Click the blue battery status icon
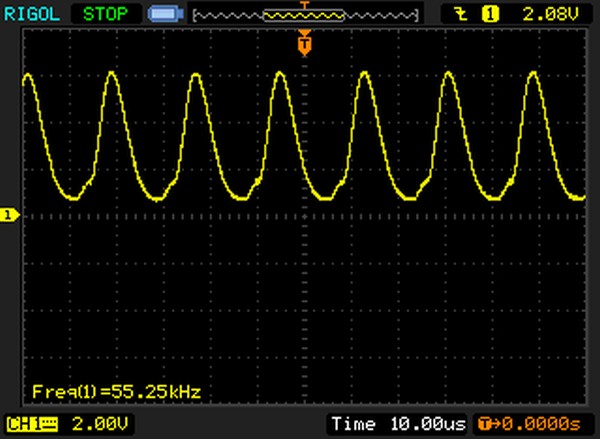The width and height of the screenshot is (600, 439). (161, 14)
